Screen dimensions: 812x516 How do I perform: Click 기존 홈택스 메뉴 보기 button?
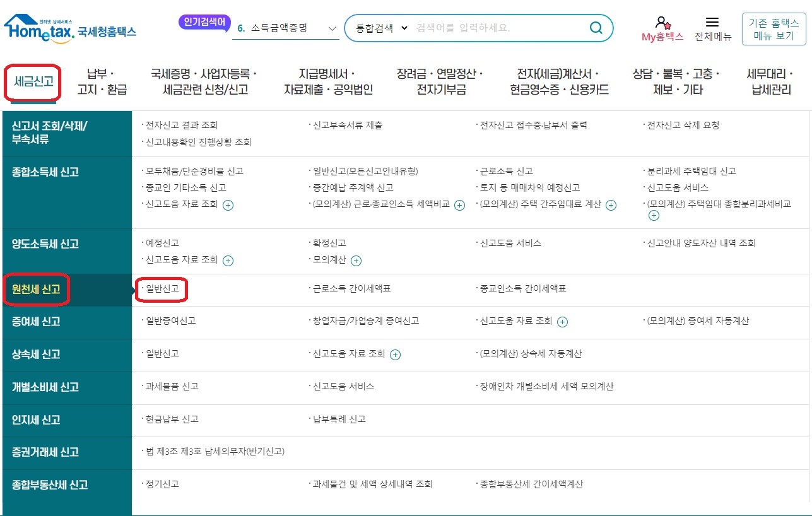click(x=774, y=29)
